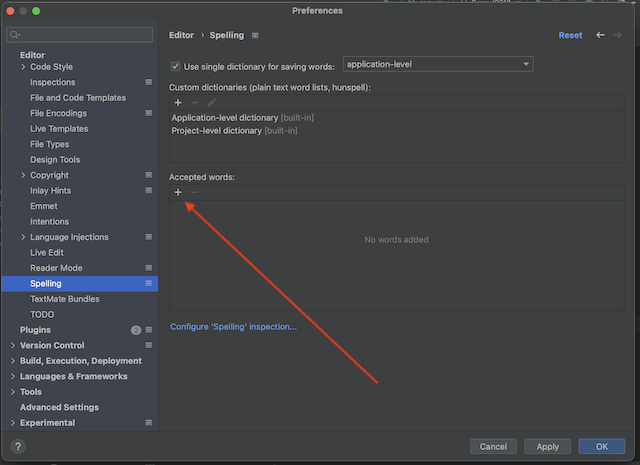640x465 pixels.
Task: Add a custom dictionary with plus icon
Action: [178, 103]
